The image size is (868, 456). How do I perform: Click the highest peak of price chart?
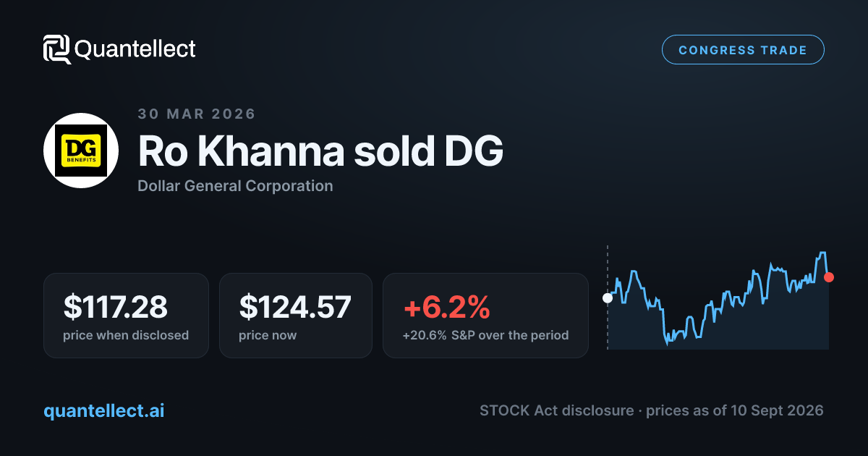click(822, 253)
